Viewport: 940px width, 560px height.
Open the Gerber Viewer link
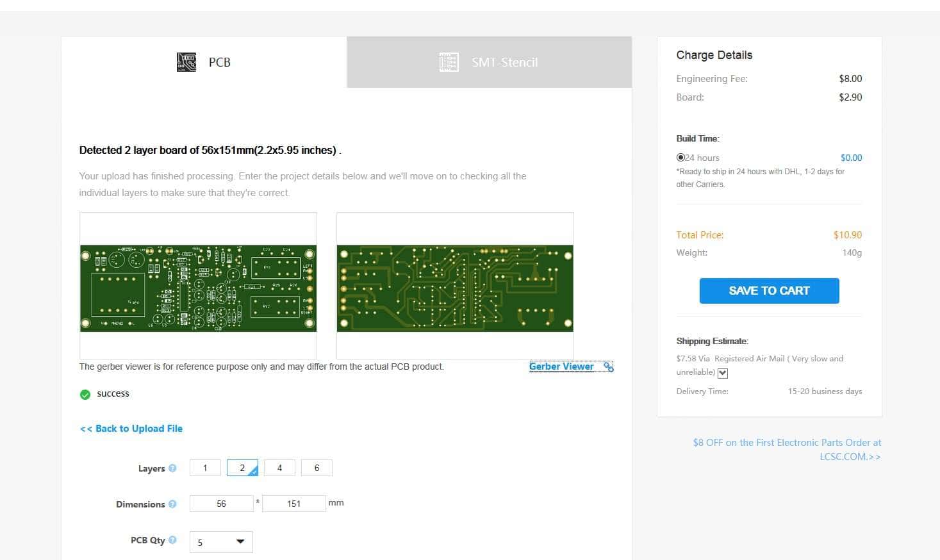coord(561,366)
